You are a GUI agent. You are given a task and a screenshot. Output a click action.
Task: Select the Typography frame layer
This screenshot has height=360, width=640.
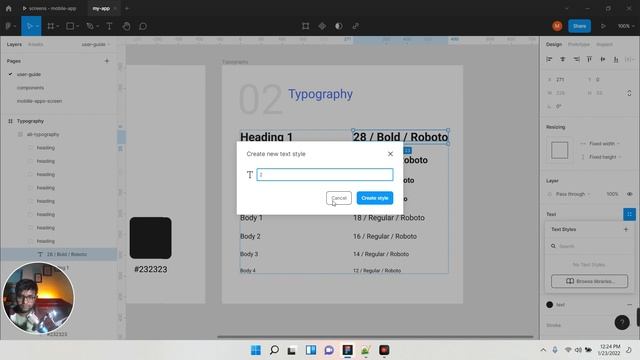[30, 121]
